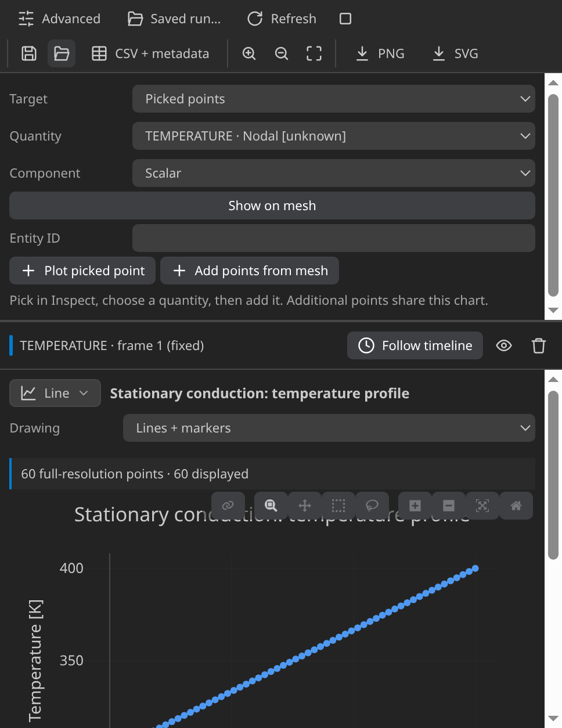Click the minus zoom-out modebar icon
Screen dimensions: 562x728
click(449, 506)
